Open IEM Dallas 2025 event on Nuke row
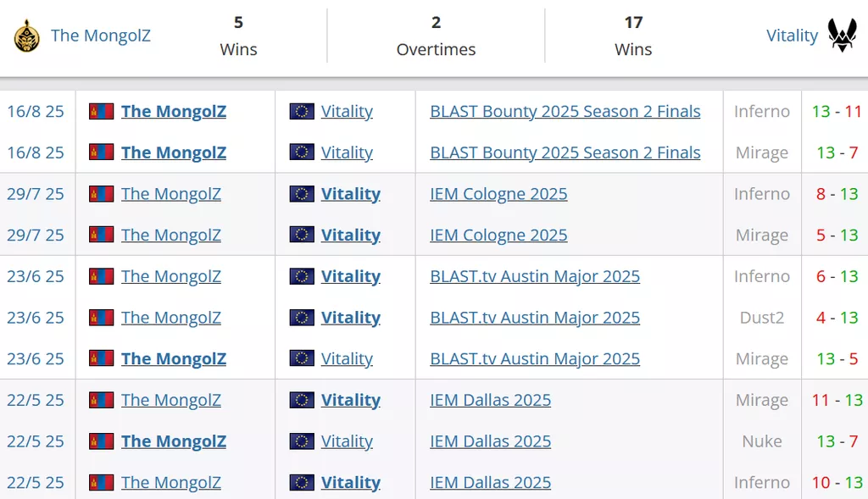This screenshot has height=499, width=868. 491,441
